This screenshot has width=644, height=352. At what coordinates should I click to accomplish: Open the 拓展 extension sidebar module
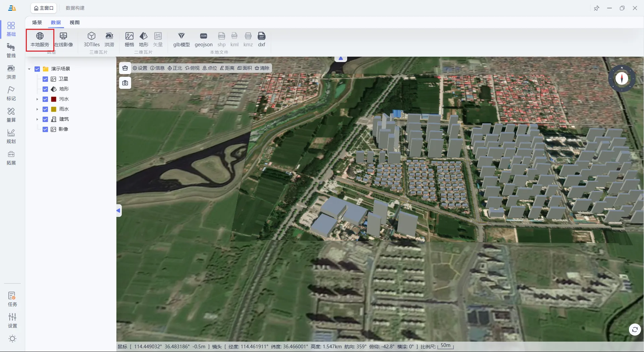pyautogui.click(x=11, y=158)
